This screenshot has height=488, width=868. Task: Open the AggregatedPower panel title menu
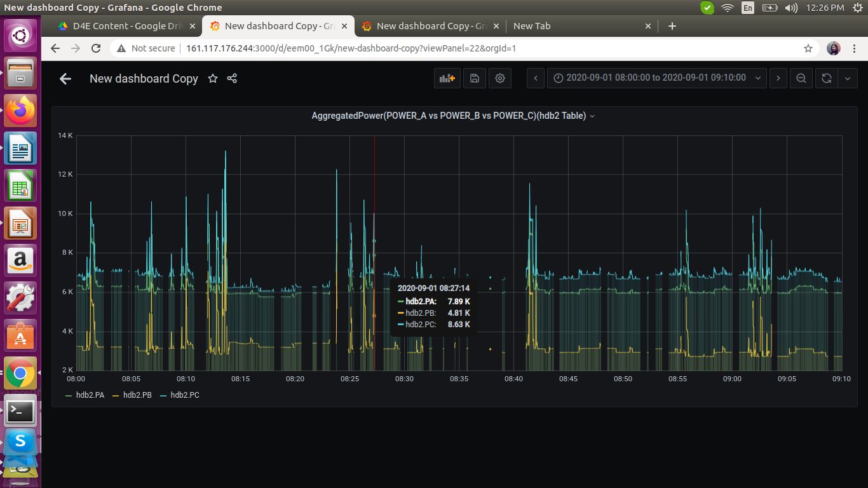(x=452, y=116)
